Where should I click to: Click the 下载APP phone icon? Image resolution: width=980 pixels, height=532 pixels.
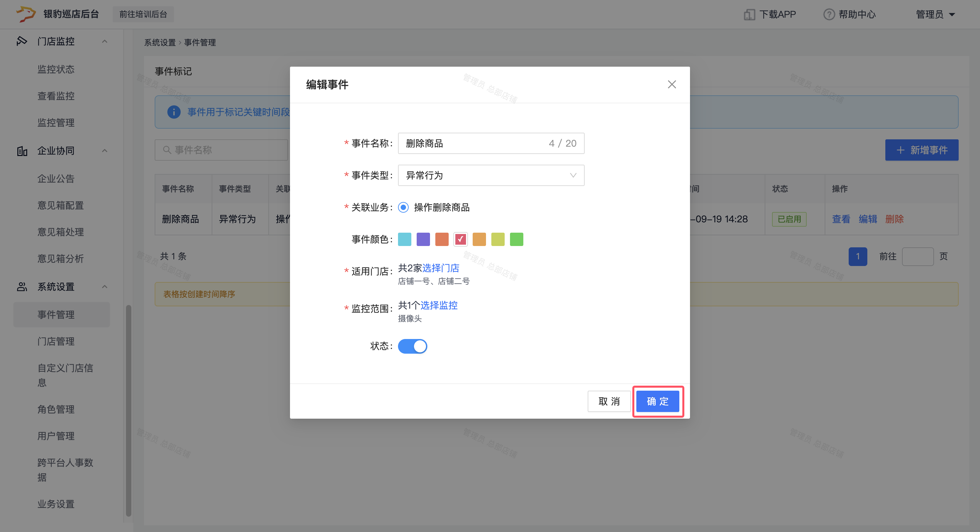click(749, 14)
